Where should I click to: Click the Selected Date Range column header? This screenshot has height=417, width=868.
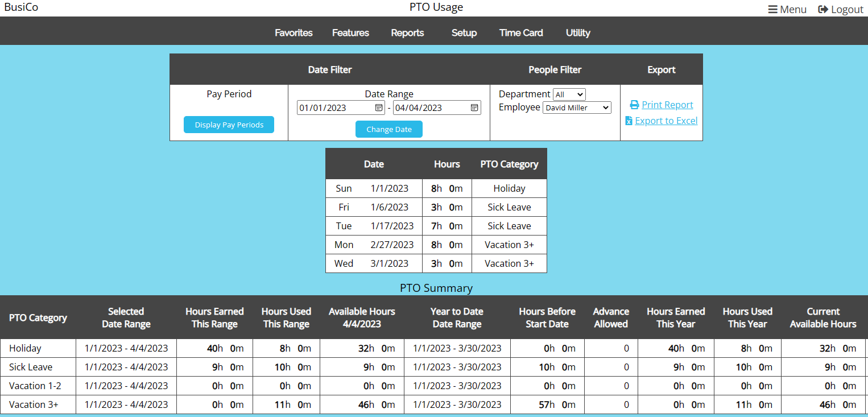[126, 317]
